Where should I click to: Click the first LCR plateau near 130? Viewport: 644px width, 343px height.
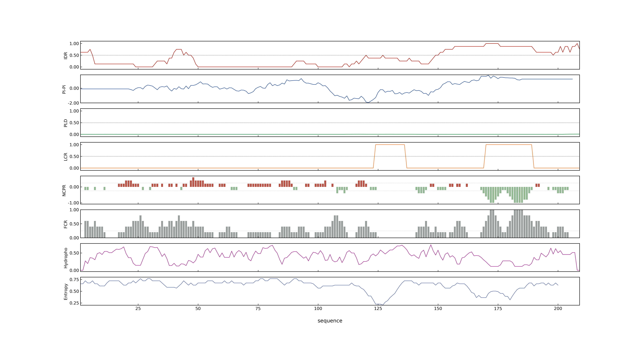coord(390,145)
